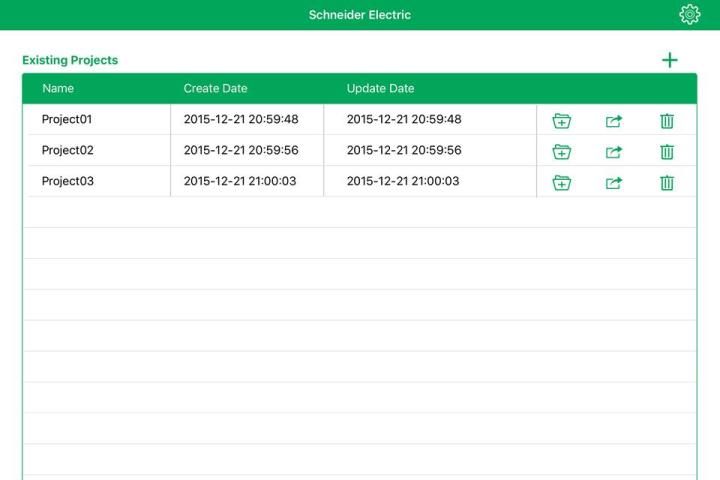Click the folder-plus icon for Project03

click(562, 183)
